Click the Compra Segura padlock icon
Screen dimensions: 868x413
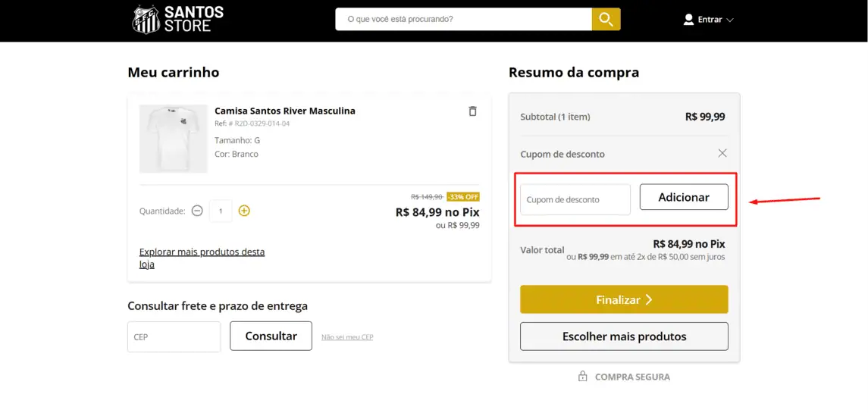[582, 377]
